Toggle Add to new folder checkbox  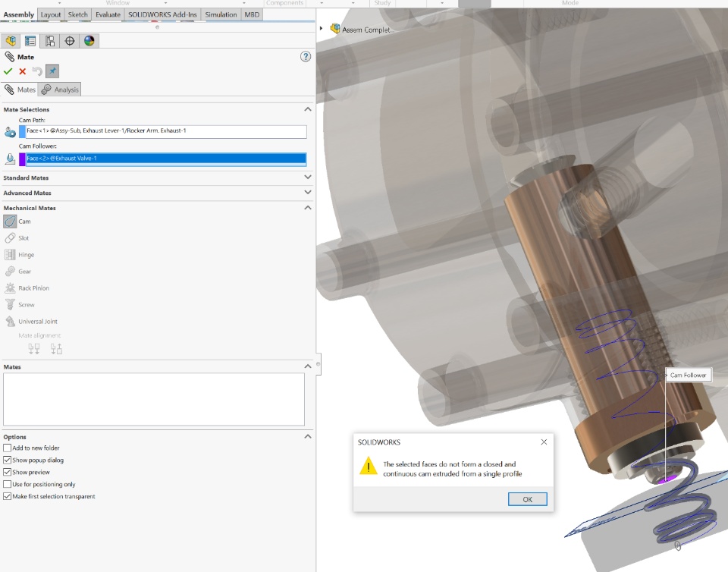tap(7, 448)
